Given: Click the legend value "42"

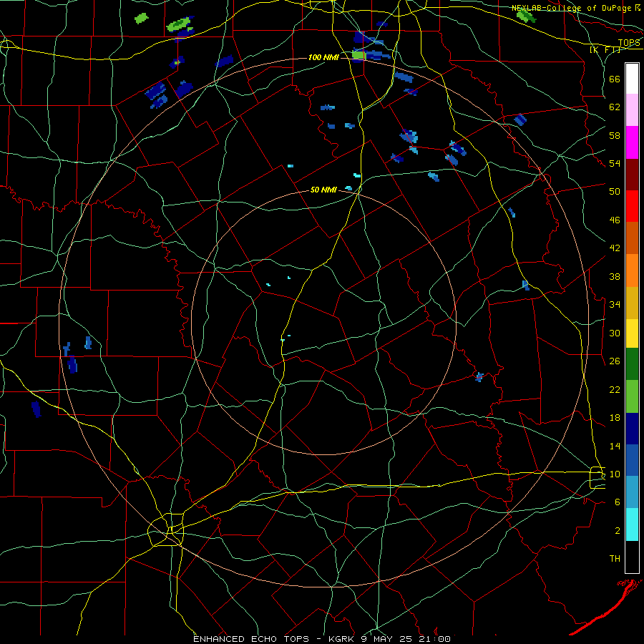Looking at the screenshot, I should [x=615, y=248].
